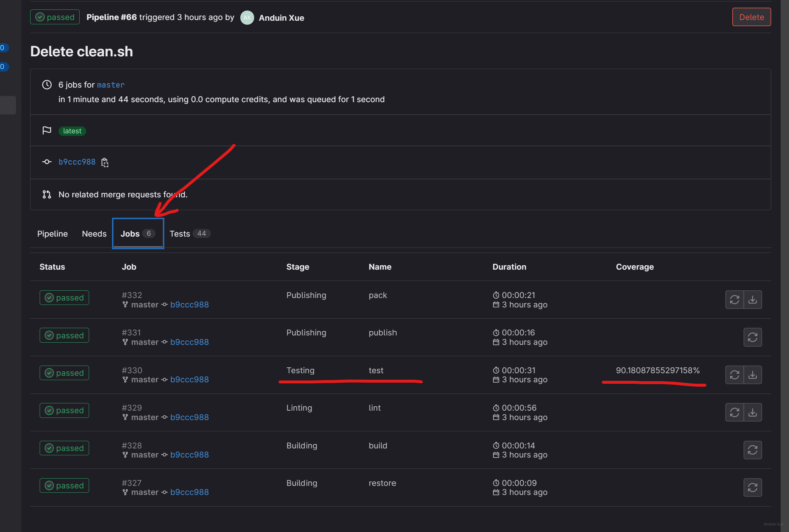Viewport: 789px width, 532px height.
Task: Download artifacts for test job #330
Action: [x=753, y=375]
